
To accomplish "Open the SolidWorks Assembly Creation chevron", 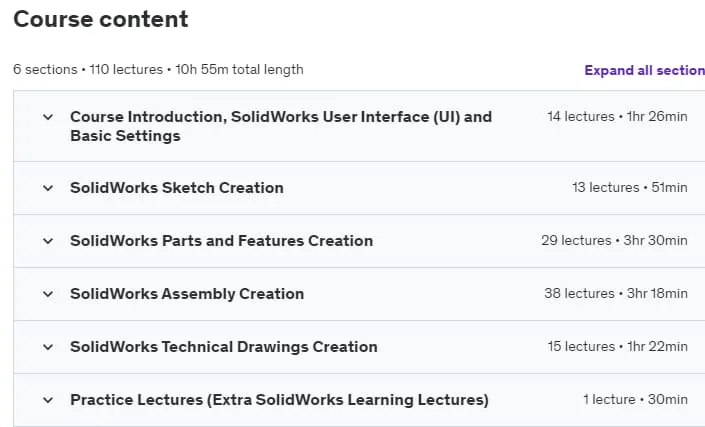I will 48,294.
